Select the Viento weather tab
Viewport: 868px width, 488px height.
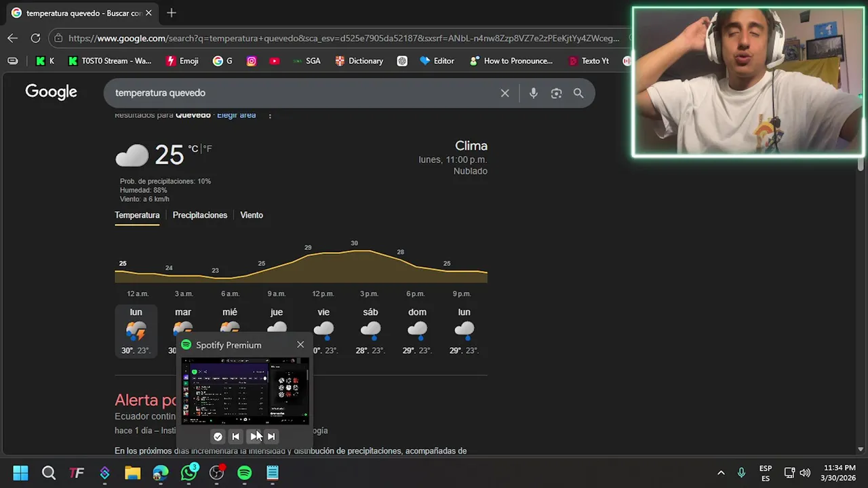point(252,215)
